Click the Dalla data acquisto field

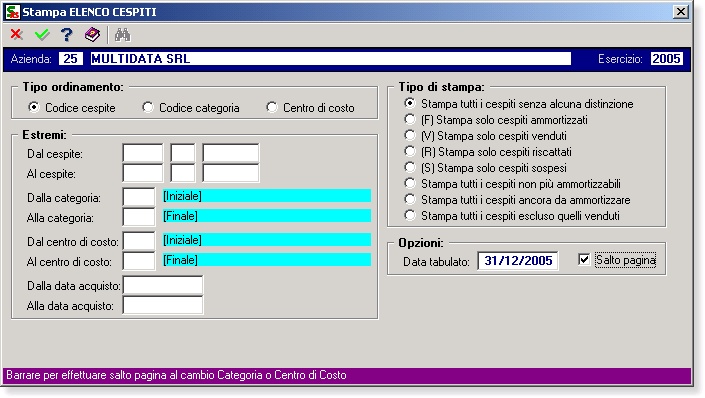pyautogui.click(x=163, y=286)
